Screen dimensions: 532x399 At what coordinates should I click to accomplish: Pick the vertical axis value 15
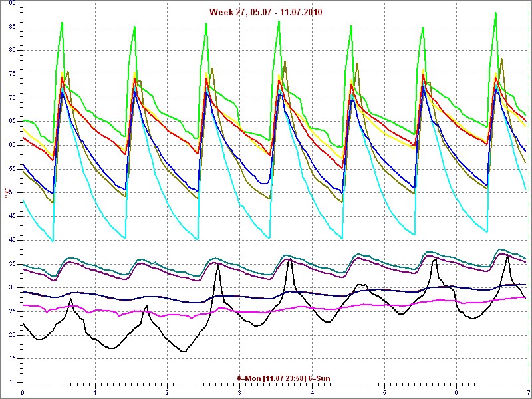(x=11, y=359)
